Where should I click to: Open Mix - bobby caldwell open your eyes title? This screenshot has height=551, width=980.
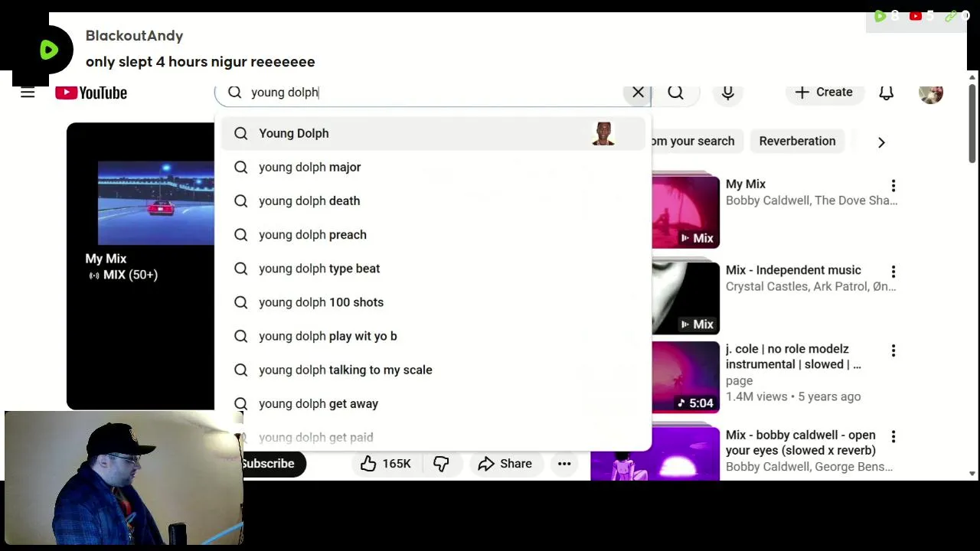[801, 442]
